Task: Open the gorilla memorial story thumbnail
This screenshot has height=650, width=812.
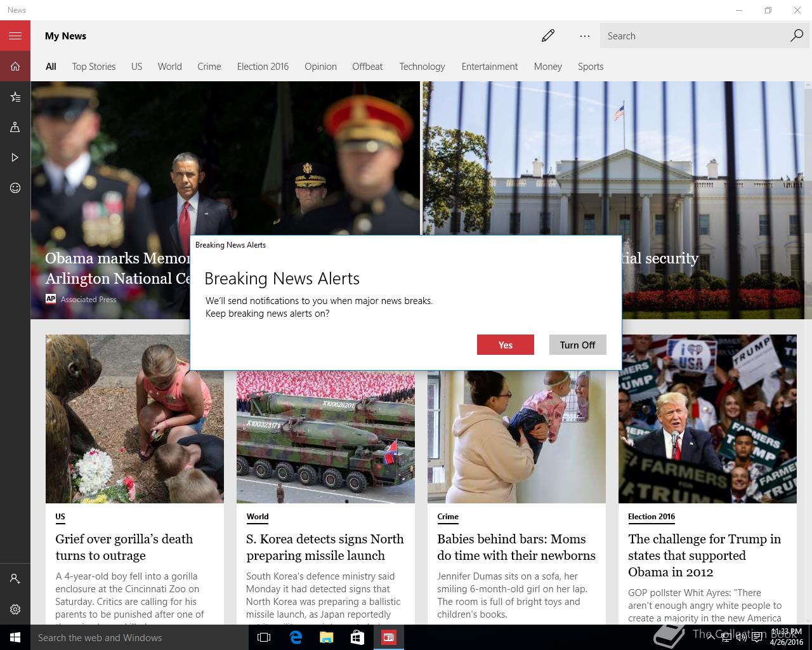Action: [134, 419]
